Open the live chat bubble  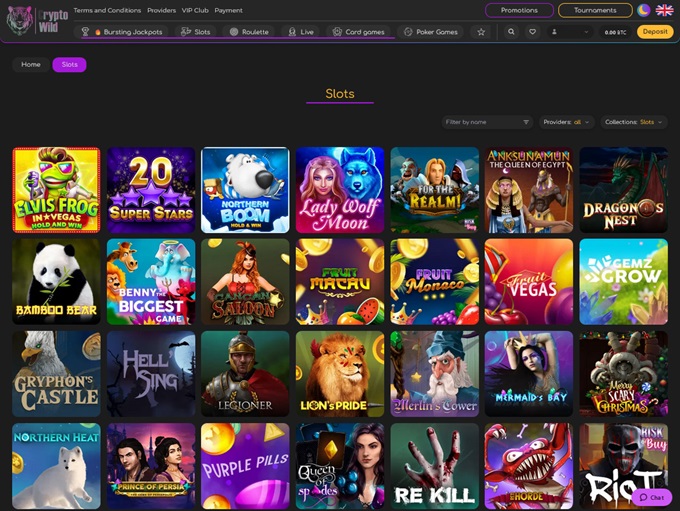[x=652, y=497]
